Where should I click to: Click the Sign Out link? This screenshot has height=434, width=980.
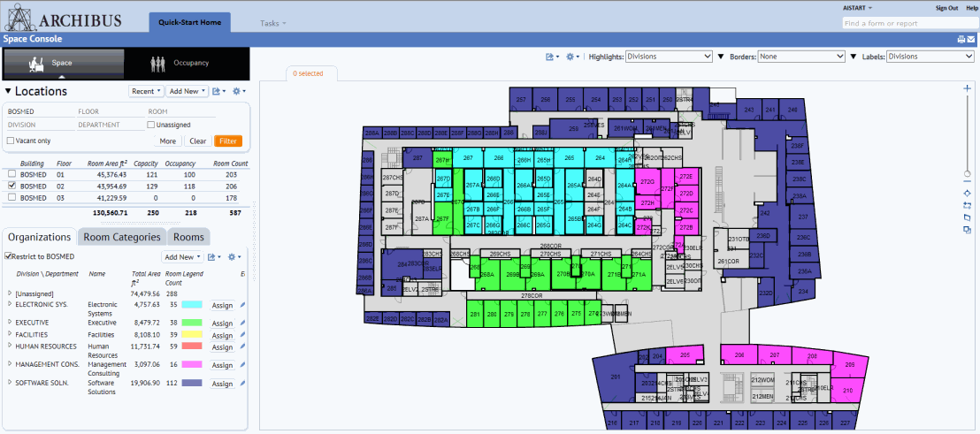pos(946,8)
